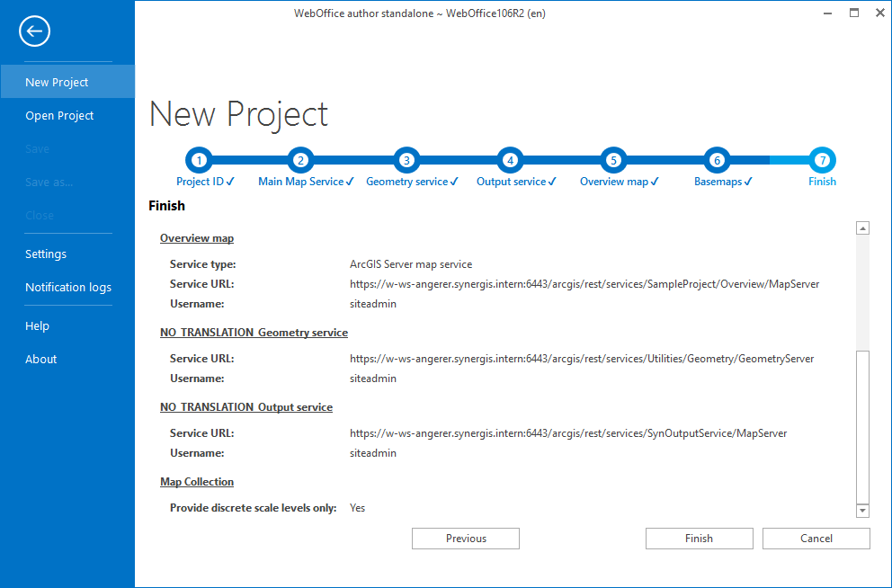Select the Overview map step circle
The height and width of the screenshot is (588, 892).
(x=612, y=159)
